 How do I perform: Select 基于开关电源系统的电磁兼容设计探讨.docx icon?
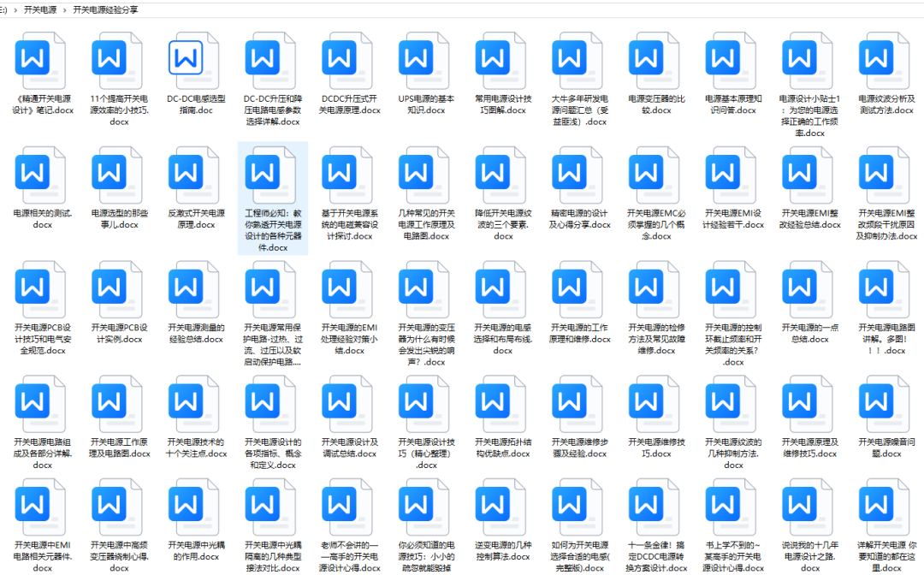click(x=347, y=175)
